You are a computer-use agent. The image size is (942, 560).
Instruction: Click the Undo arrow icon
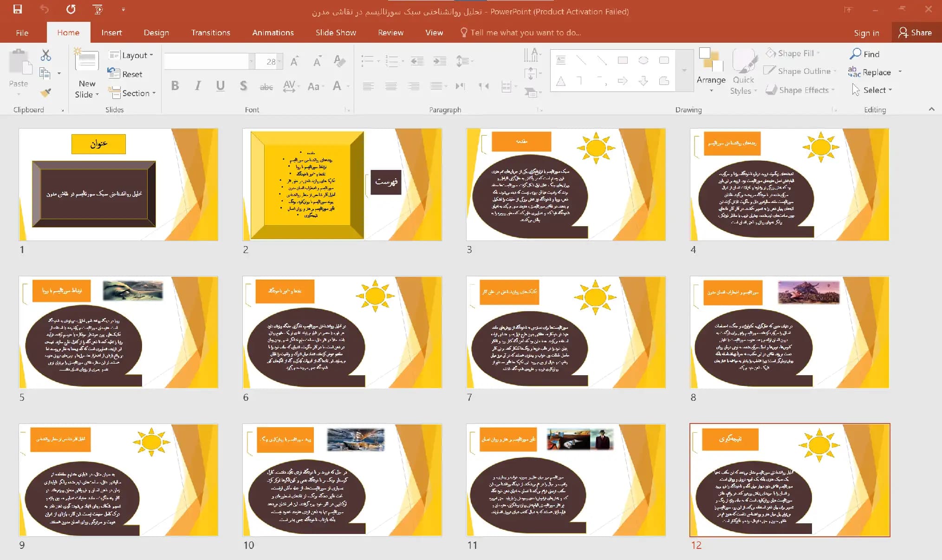click(x=44, y=9)
